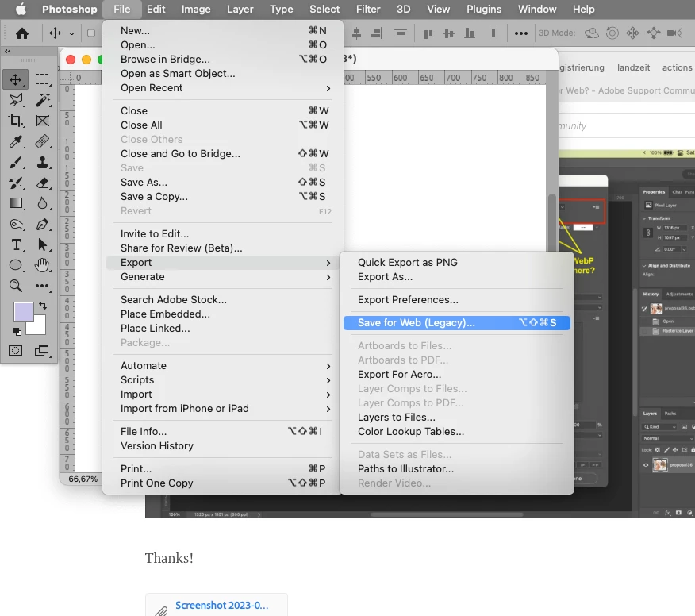695x616 pixels.
Task: Select the History Brush tool
Action: (16, 183)
